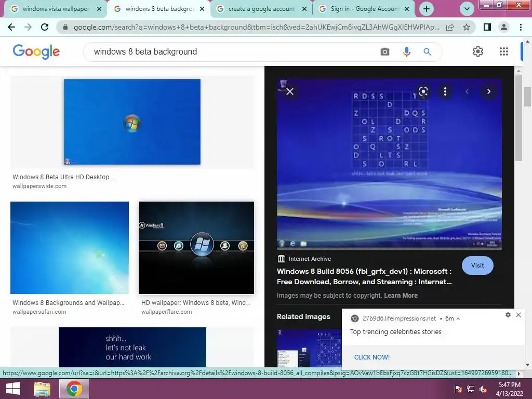Open the network tray icon
Screen dimensions: 532x399
[x=471, y=389]
